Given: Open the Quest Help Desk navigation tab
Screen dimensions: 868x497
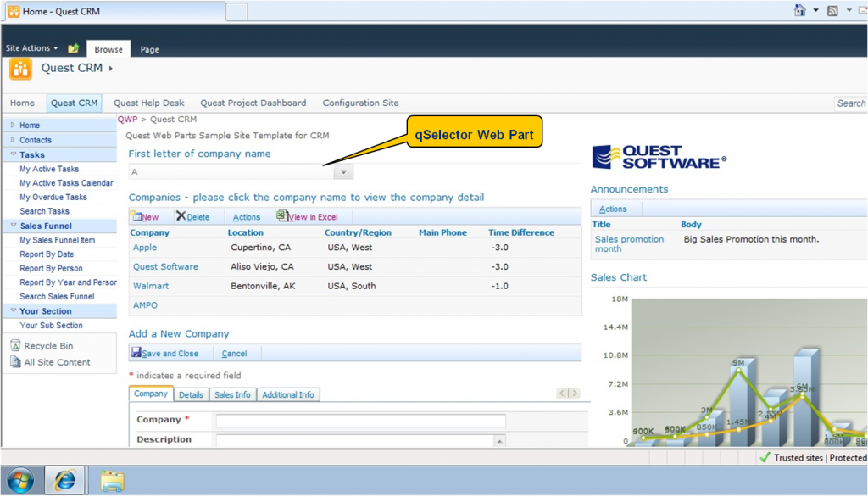Looking at the screenshot, I should point(149,103).
